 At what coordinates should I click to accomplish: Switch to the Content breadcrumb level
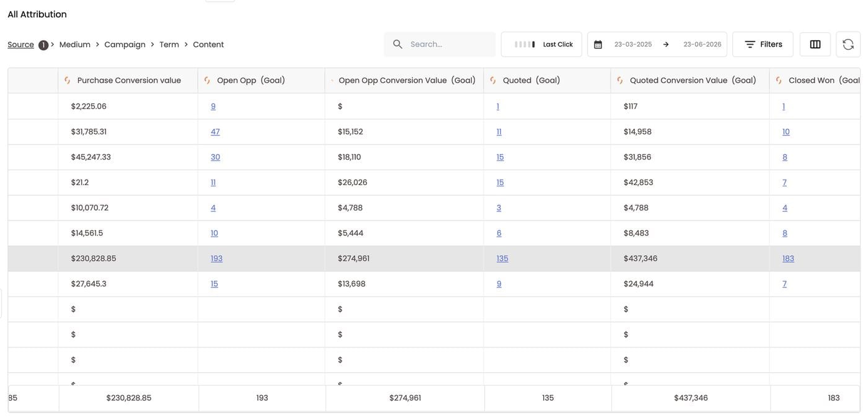(208, 45)
